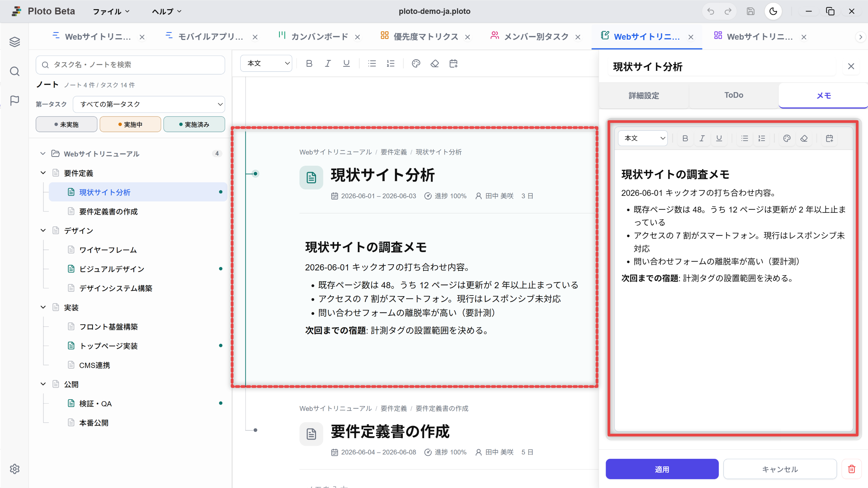
Task: Click the 適用 button
Action: click(x=662, y=469)
